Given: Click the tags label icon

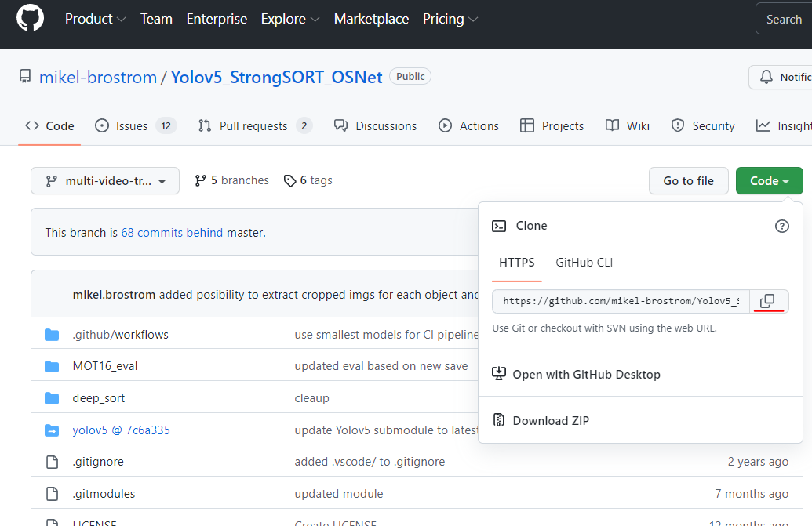Looking at the screenshot, I should pos(289,180).
